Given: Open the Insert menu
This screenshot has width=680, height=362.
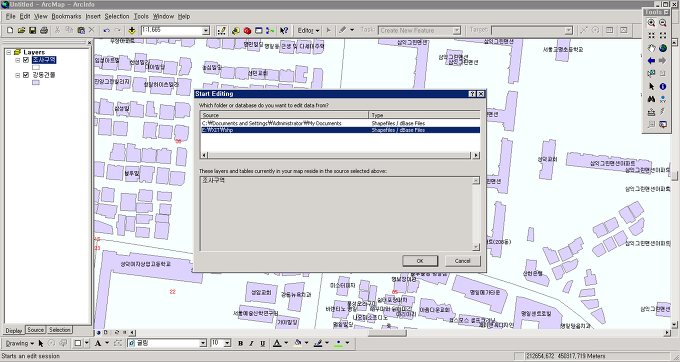Looking at the screenshot, I should point(93,16).
